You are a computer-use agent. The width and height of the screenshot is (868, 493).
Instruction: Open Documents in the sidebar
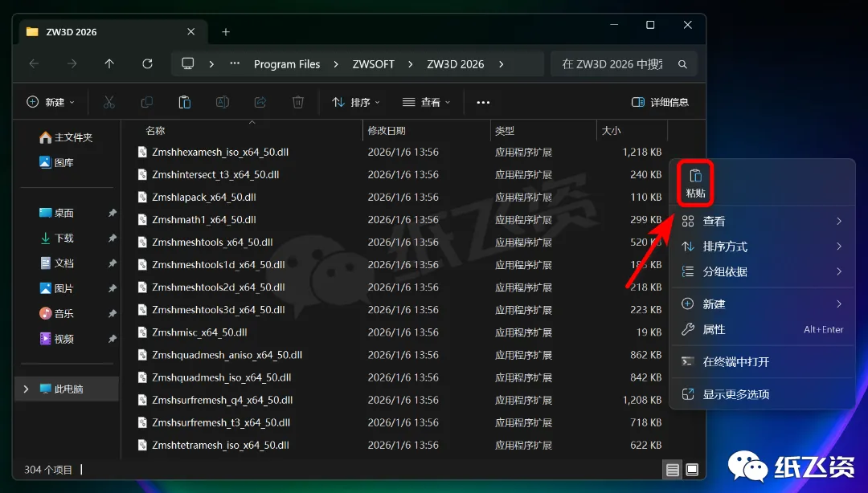(x=56, y=263)
